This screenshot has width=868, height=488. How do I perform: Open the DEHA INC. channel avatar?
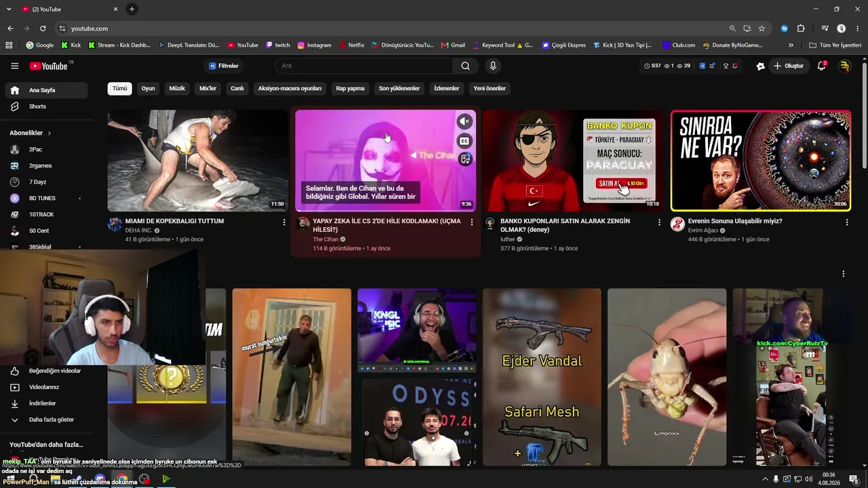click(x=115, y=224)
